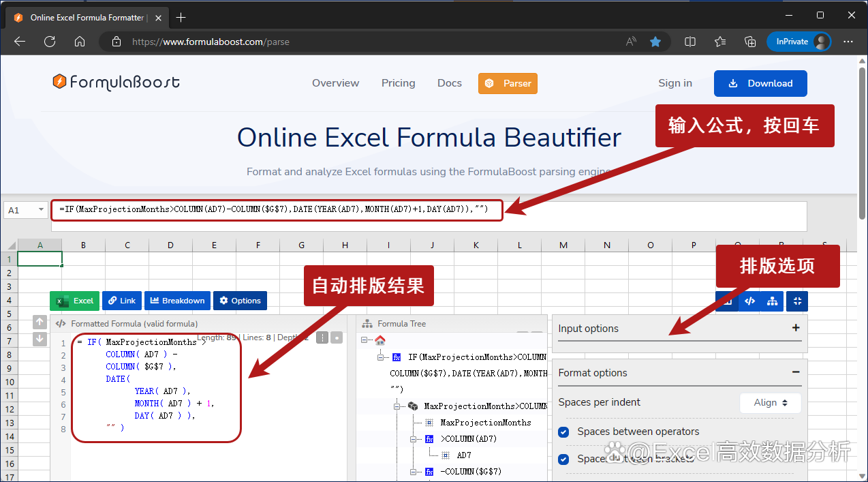Select the code view icon in the blue toolbar
The width and height of the screenshot is (868, 482).
pyautogui.click(x=749, y=301)
